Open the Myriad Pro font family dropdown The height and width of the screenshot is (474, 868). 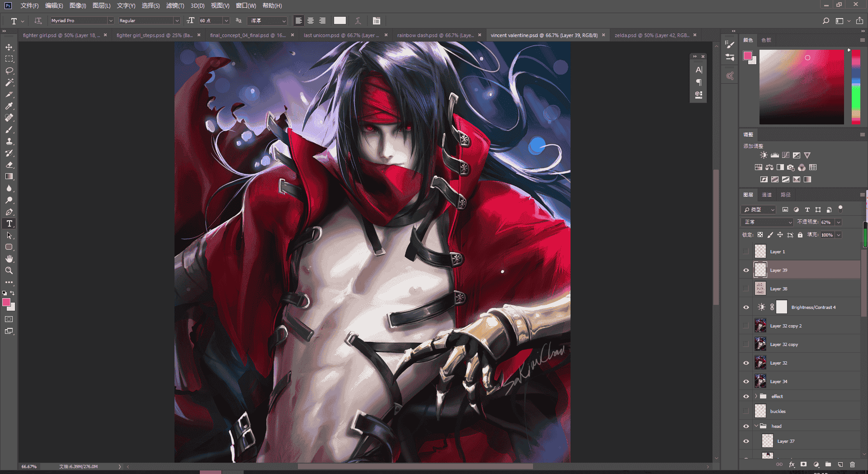click(x=110, y=20)
